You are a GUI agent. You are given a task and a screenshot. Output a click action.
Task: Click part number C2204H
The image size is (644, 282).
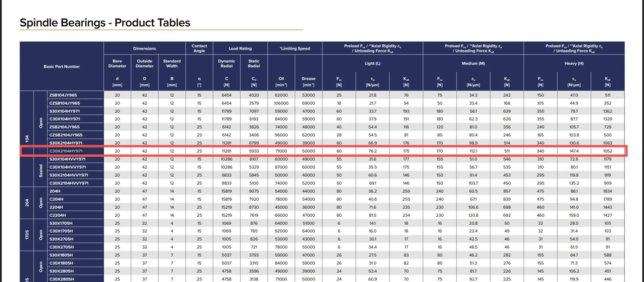(x=58, y=215)
